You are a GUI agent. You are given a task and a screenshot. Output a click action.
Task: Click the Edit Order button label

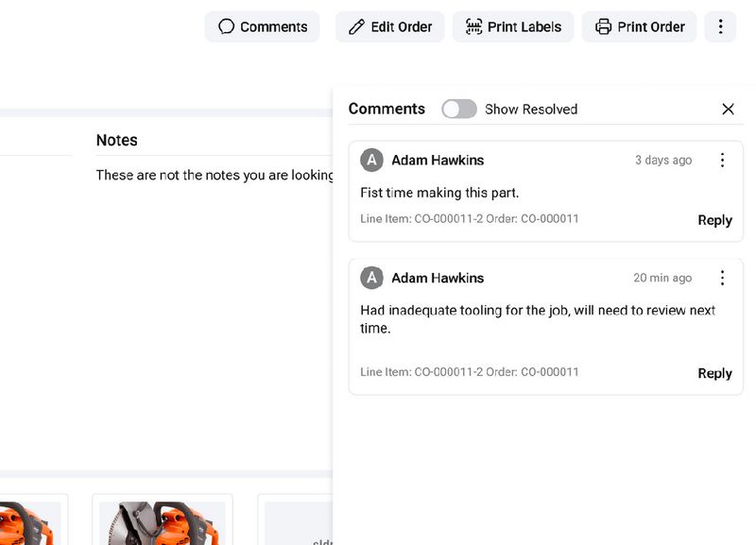[x=402, y=26]
